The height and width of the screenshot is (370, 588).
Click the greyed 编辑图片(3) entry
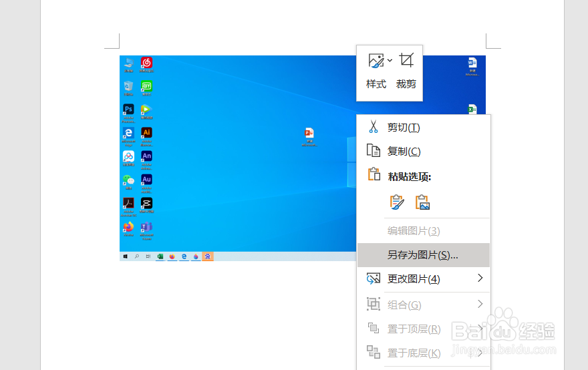pos(424,231)
